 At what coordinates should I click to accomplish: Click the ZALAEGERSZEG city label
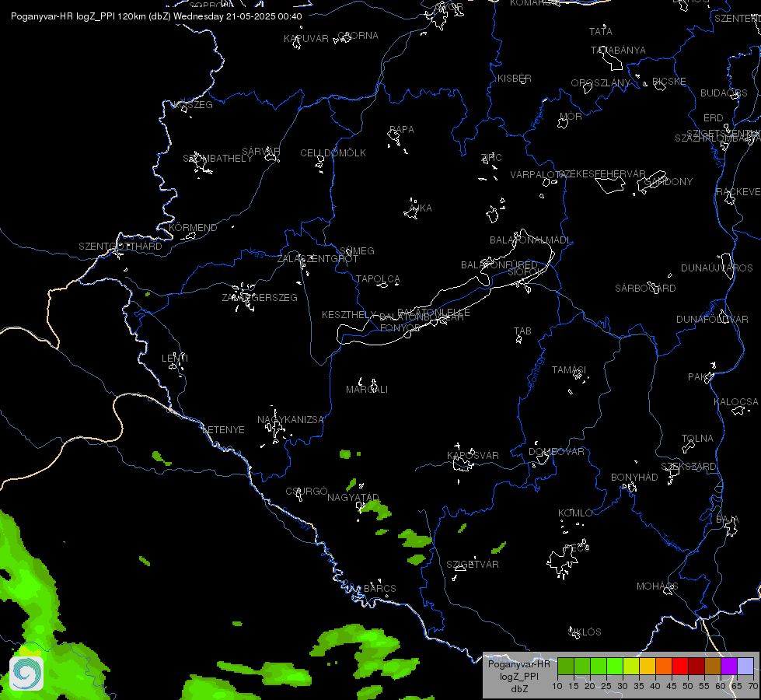click(x=260, y=298)
